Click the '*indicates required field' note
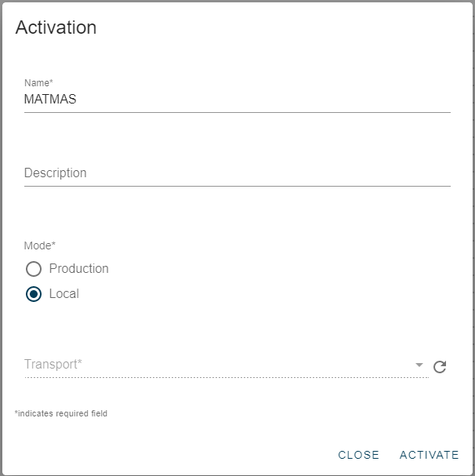475x476 pixels. 61,413
